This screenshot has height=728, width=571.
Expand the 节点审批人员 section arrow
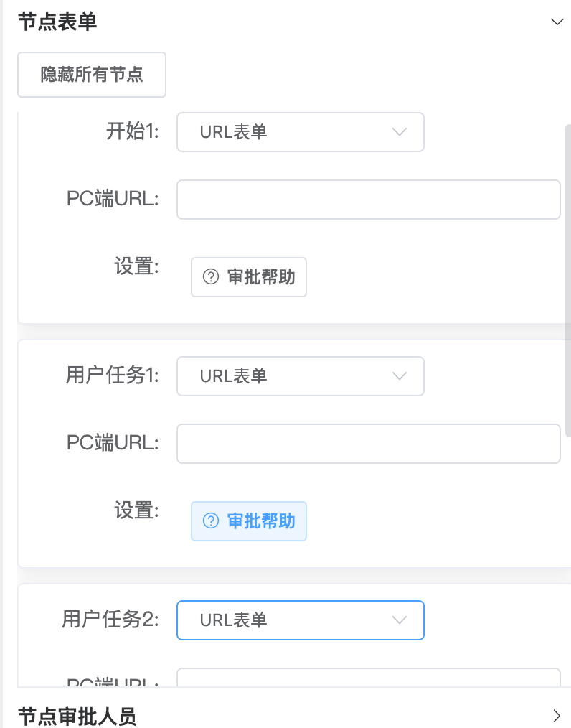[557, 716]
